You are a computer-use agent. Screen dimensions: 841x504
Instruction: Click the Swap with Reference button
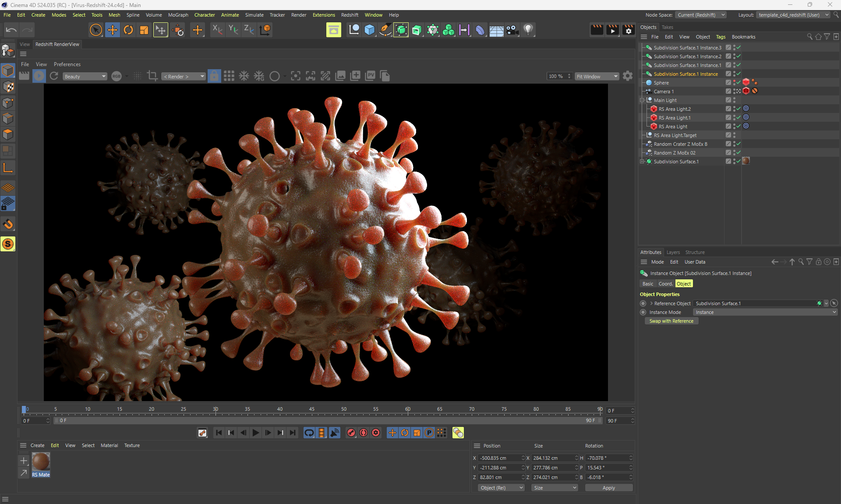671,321
